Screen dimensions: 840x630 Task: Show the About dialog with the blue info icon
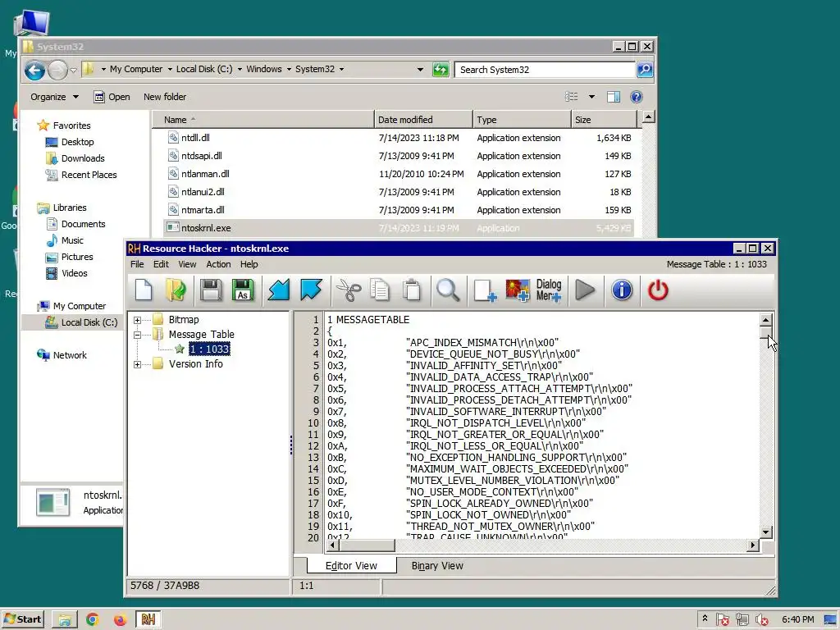coord(622,290)
